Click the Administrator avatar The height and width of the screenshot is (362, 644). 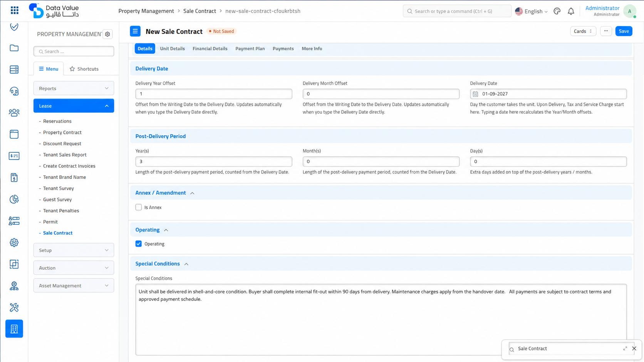coord(630,11)
